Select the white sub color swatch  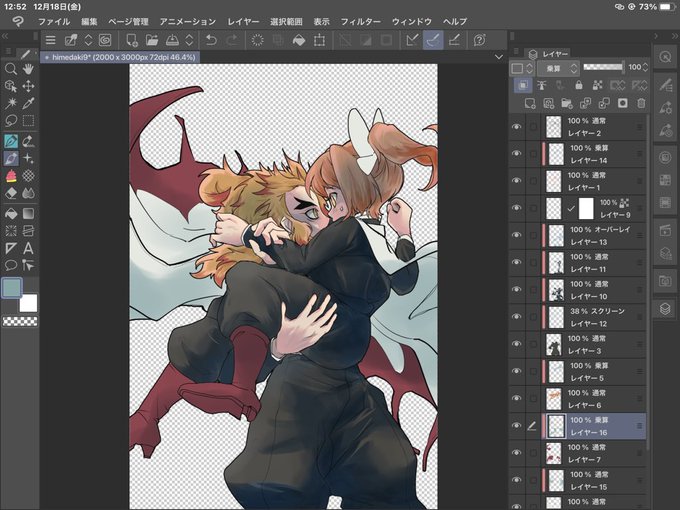[x=28, y=303]
